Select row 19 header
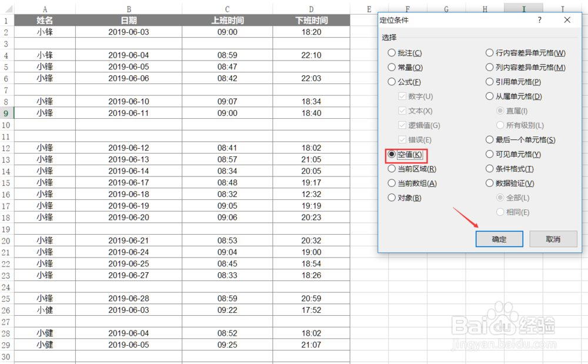The width and height of the screenshot is (588, 364). click(x=6, y=229)
